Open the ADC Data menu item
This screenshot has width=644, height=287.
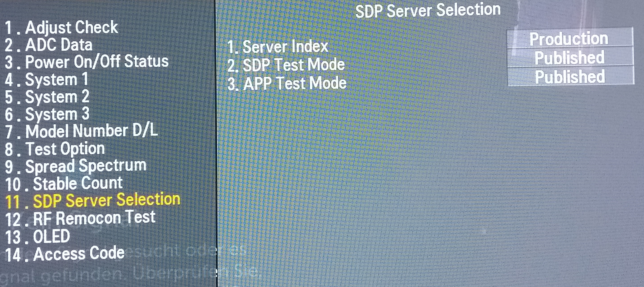click(49, 45)
